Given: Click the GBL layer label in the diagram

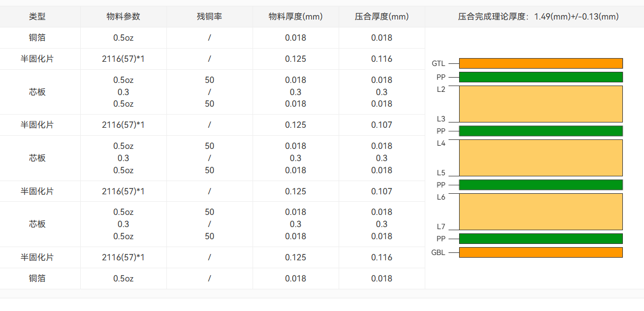Looking at the screenshot, I should [x=438, y=252].
